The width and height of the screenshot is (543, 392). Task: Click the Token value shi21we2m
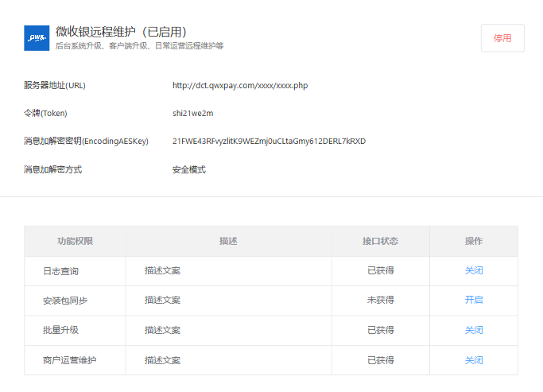click(x=193, y=114)
